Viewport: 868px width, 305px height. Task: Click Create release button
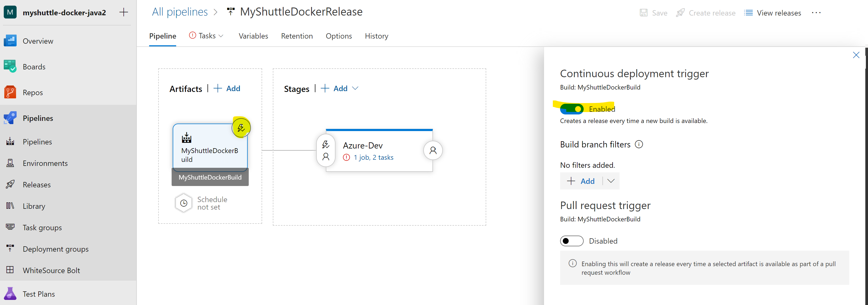coord(705,13)
